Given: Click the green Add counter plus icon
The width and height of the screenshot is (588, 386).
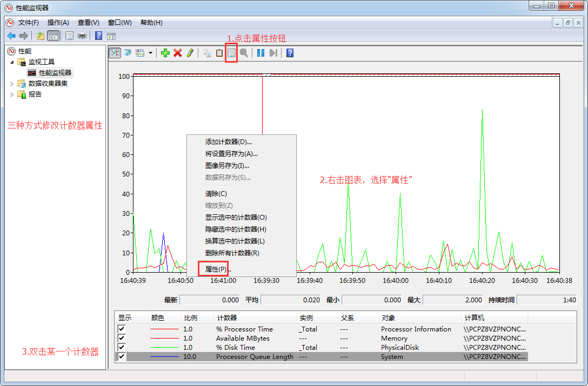Looking at the screenshot, I should coord(165,53).
